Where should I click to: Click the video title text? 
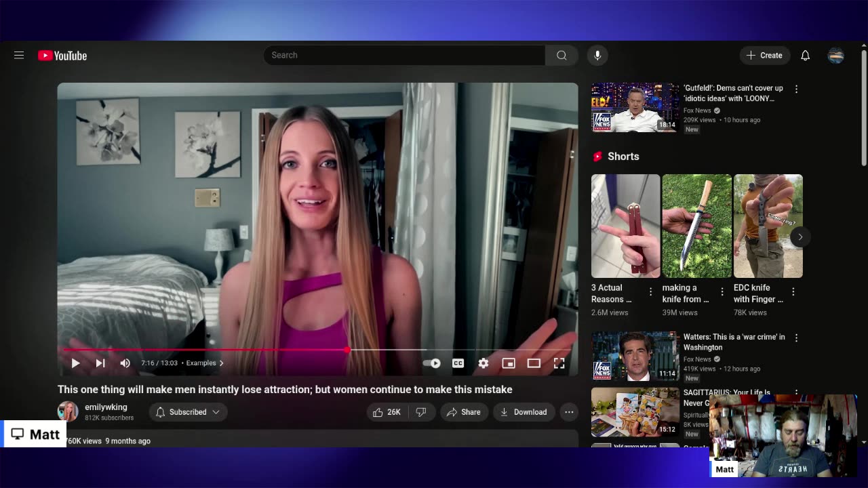tap(285, 390)
